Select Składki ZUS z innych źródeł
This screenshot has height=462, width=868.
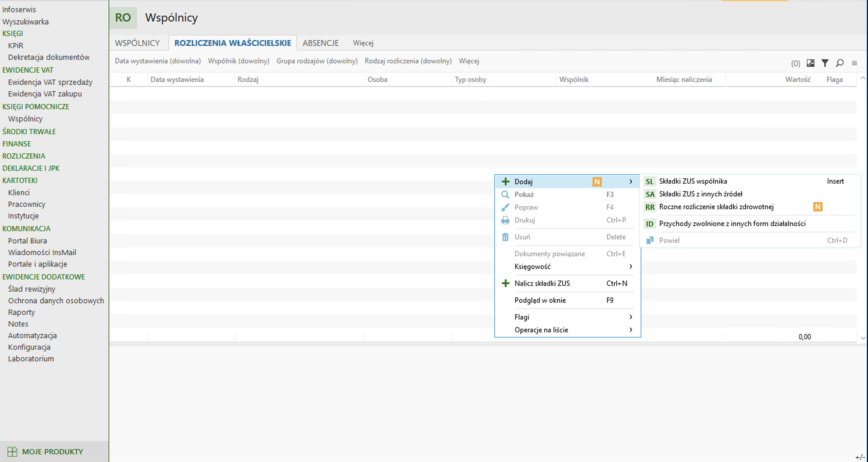coord(701,194)
